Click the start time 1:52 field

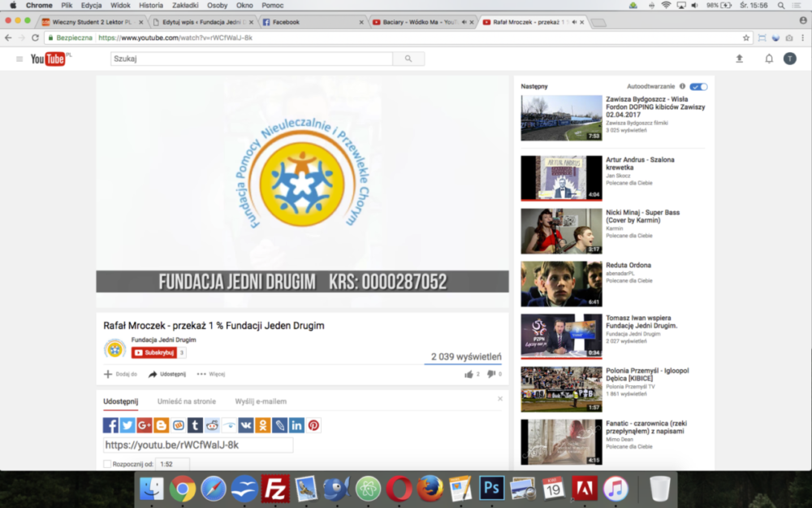tap(172, 464)
